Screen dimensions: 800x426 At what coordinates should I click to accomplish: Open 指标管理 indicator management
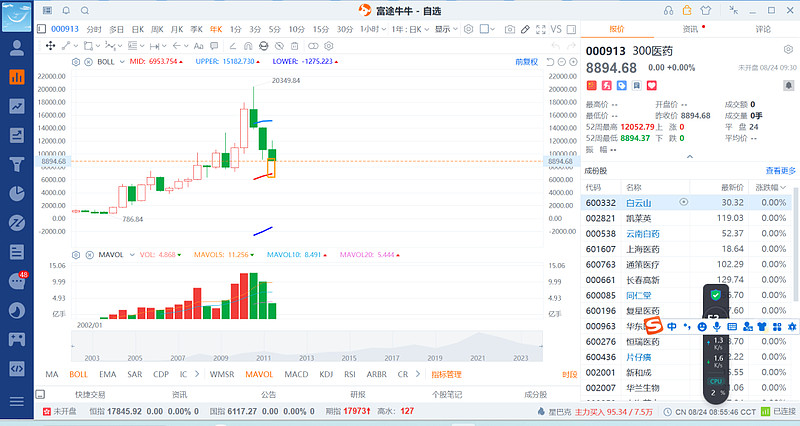pos(446,374)
